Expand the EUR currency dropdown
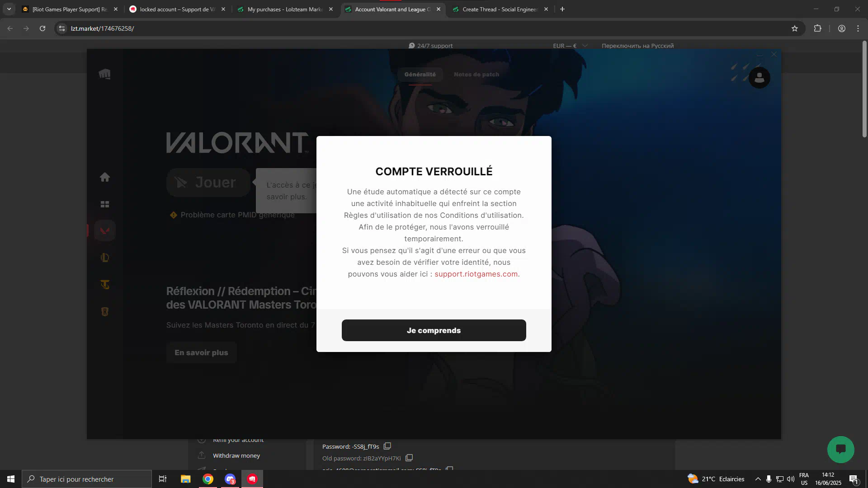868x488 pixels. [570, 46]
